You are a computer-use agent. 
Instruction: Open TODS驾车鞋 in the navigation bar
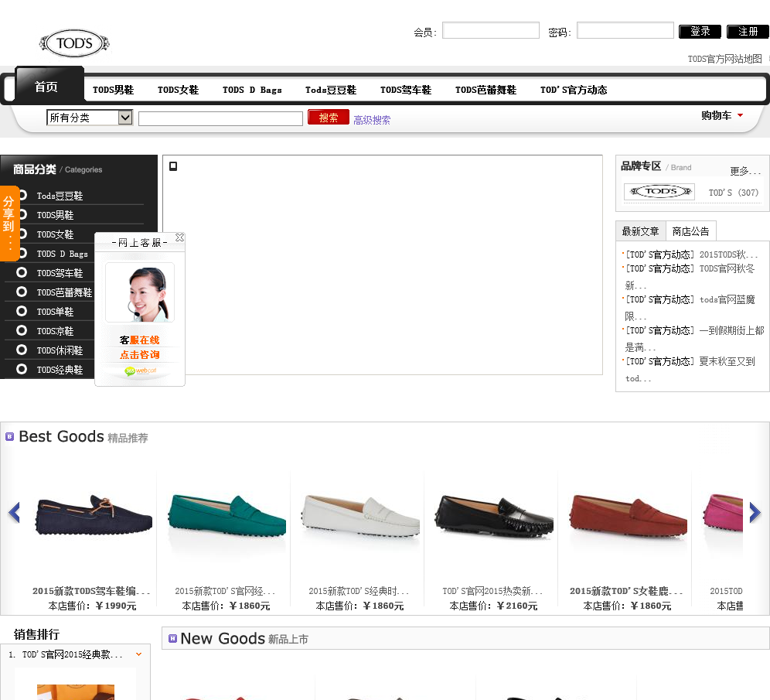coord(406,90)
